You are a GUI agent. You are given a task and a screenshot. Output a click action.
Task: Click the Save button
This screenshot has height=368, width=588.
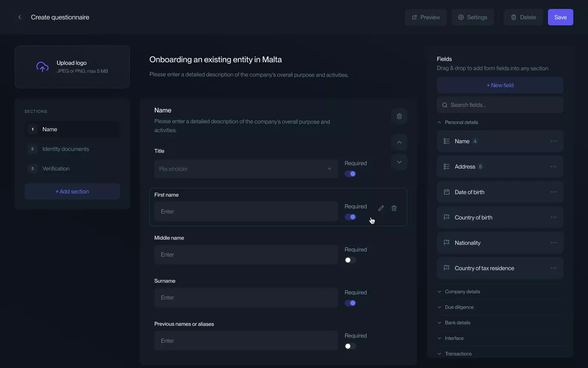click(560, 17)
